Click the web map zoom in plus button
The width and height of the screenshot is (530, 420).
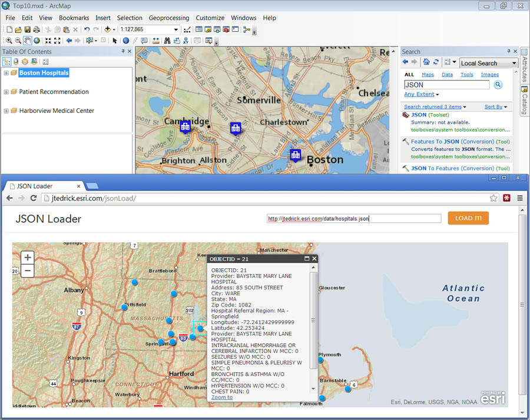point(28,258)
